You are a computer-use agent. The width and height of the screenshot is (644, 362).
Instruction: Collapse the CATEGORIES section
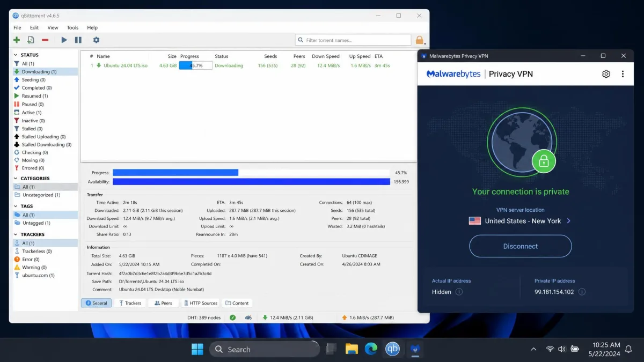(x=16, y=178)
